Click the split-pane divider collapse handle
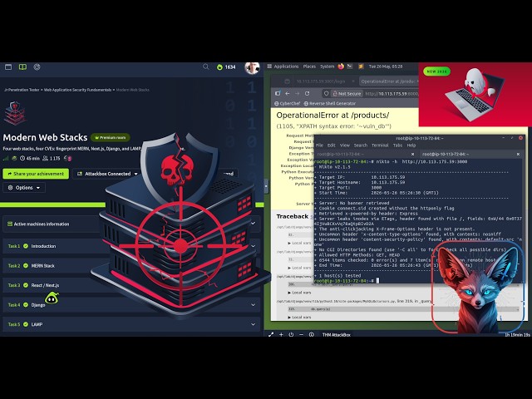 (266, 186)
